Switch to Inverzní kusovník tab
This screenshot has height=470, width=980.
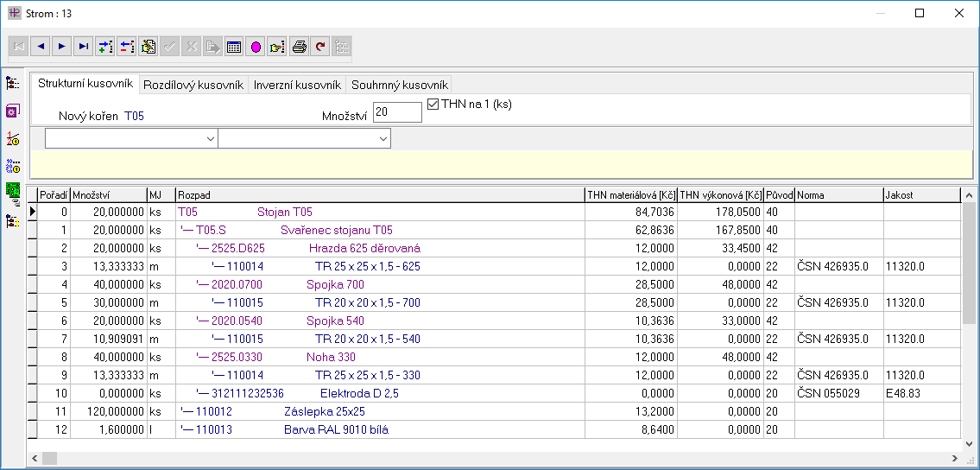[297, 85]
